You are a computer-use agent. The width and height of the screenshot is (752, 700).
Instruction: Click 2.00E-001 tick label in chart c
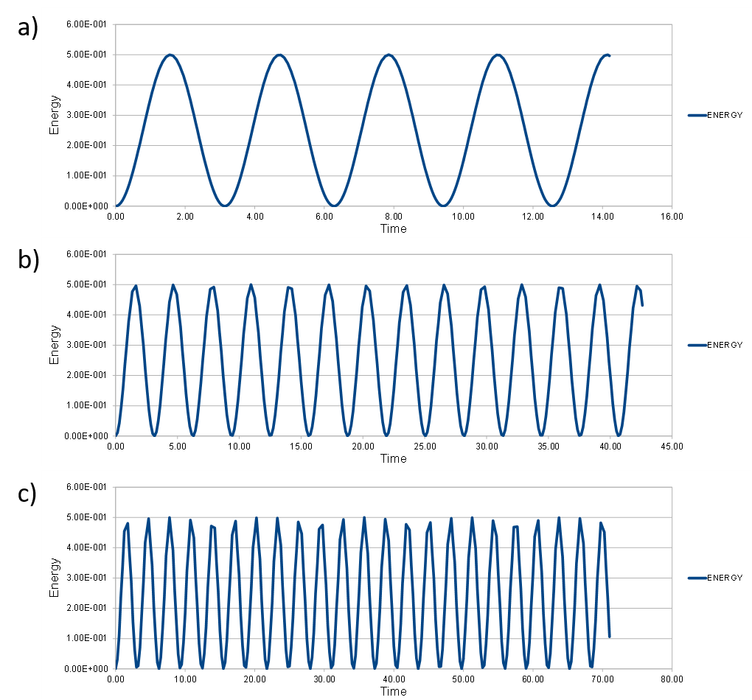tap(86, 608)
